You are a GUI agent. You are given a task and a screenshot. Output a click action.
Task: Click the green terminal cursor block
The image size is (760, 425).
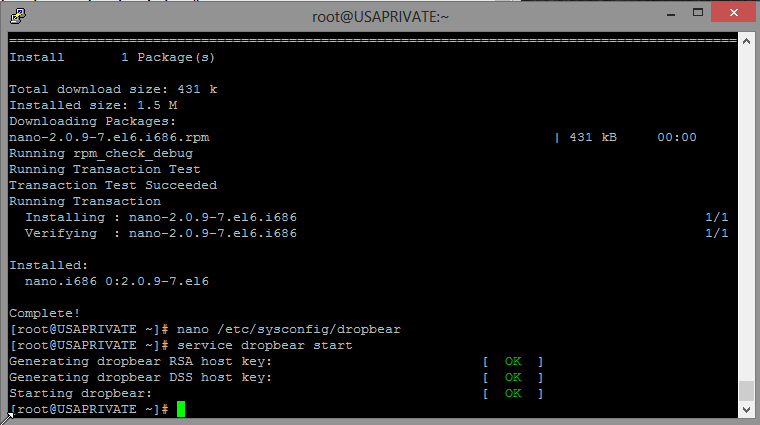click(181, 409)
